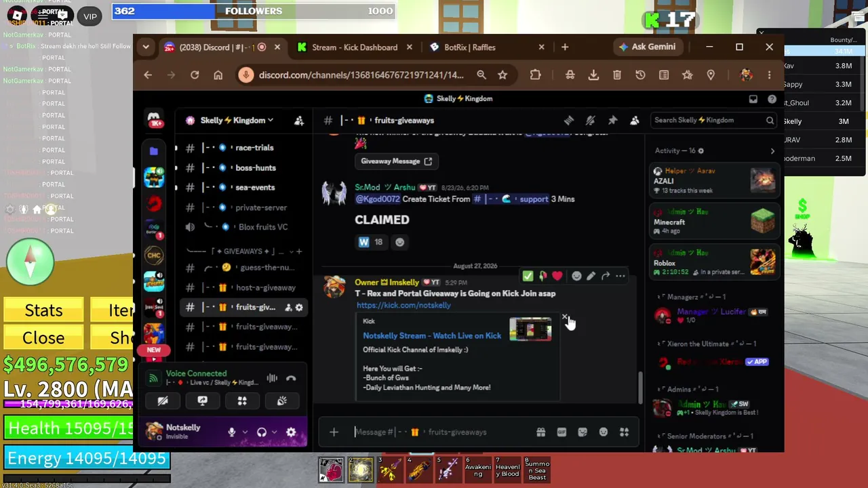The width and height of the screenshot is (868, 488).
Task: Open the soundboard in voice panel
Action: (282, 401)
